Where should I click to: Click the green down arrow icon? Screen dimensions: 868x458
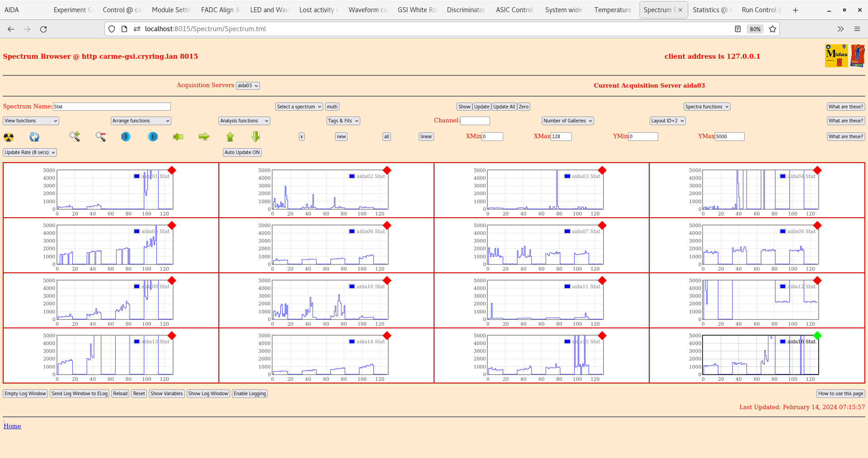pos(255,137)
